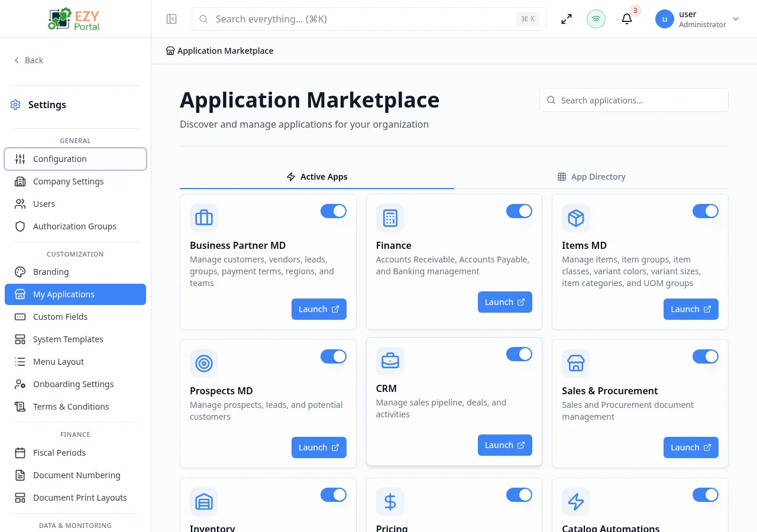The width and height of the screenshot is (757, 532).
Task: Toggle the Catalog Automations switch
Action: (706, 495)
